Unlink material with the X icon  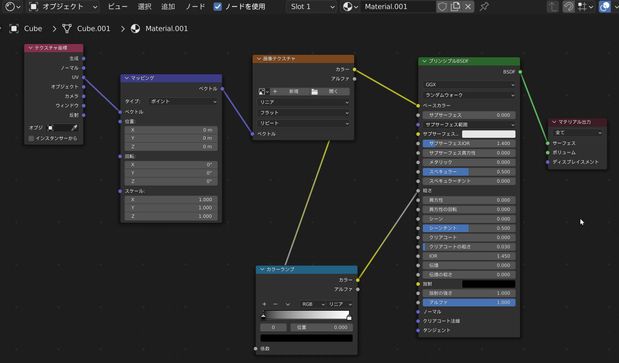point(468,7)
